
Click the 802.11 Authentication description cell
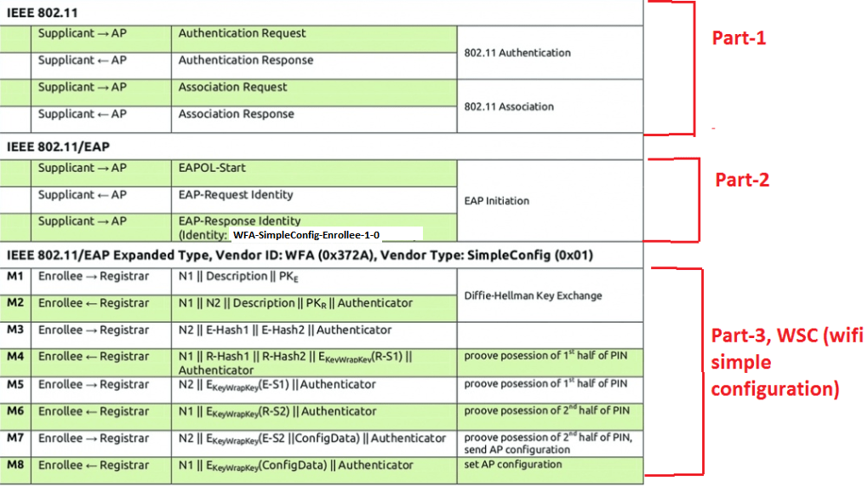(x=517, y=53)
